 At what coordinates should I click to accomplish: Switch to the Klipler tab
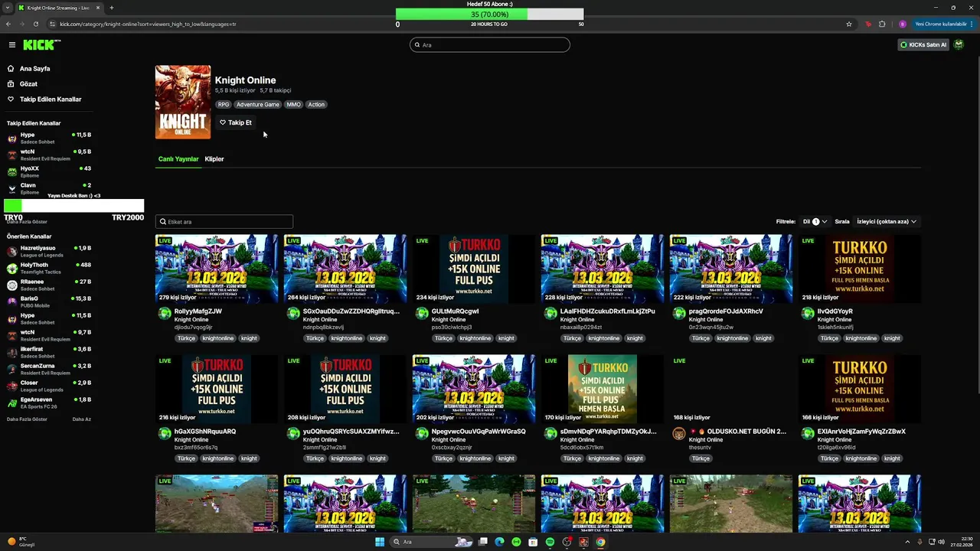pos(214,159)
